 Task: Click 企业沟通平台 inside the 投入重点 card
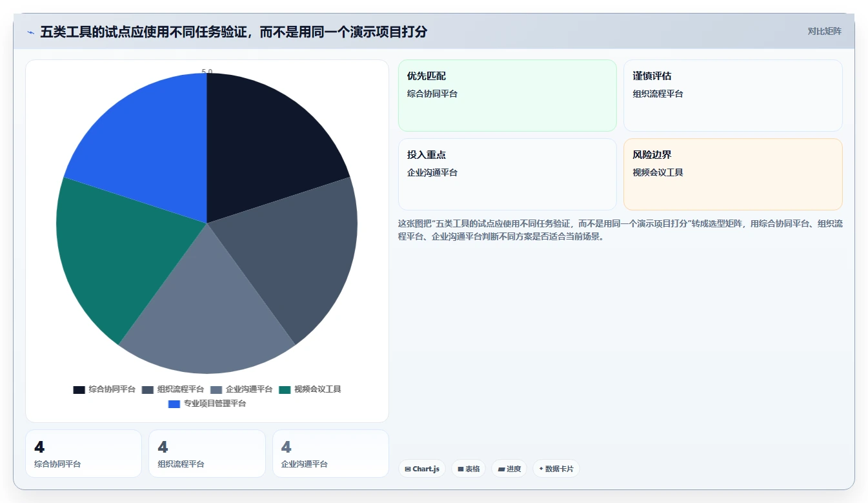coord(432,172)
